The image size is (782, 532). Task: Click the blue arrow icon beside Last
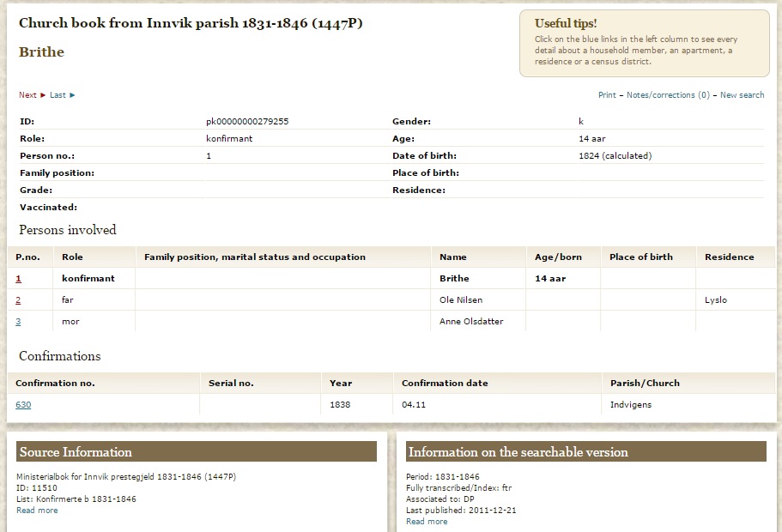pyautogui.click(x=72, y=95)
